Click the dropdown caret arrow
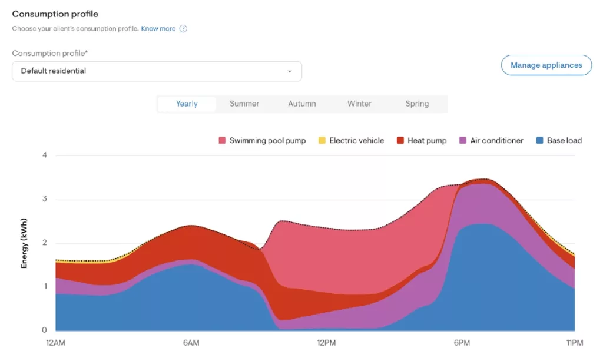This screenshot has width=603, height=364. tap(289, 71)
